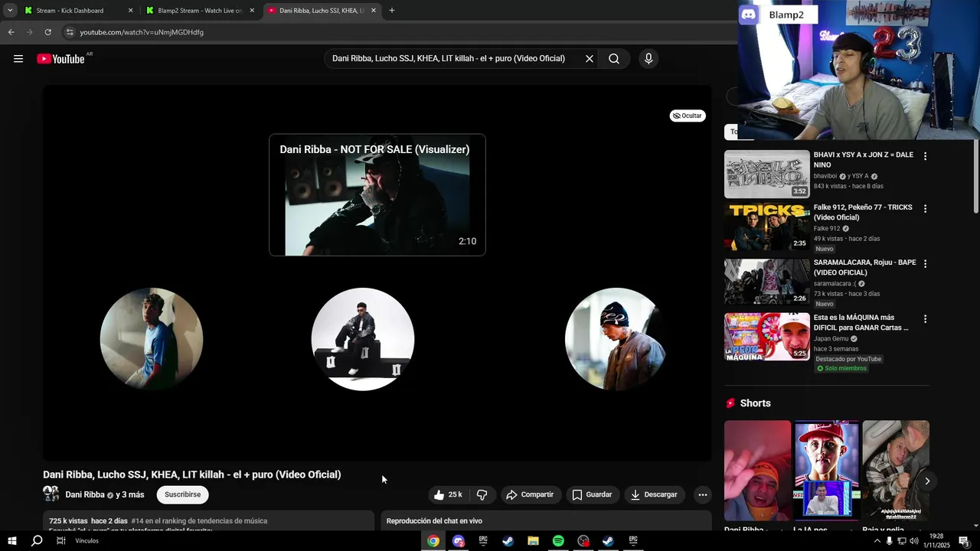Screen dimensions: 980x551
Task: Click the search magnifier button
Action: 614,59
